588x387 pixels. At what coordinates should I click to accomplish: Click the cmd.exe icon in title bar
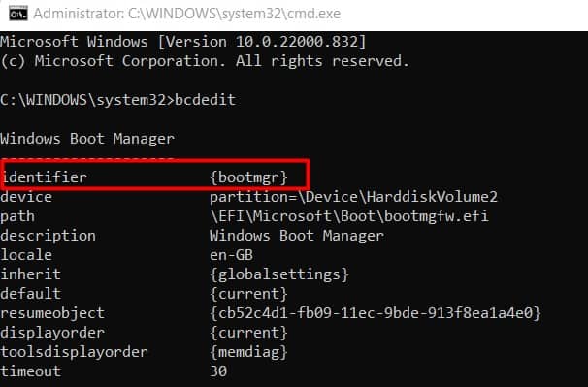tap(18, 14)
